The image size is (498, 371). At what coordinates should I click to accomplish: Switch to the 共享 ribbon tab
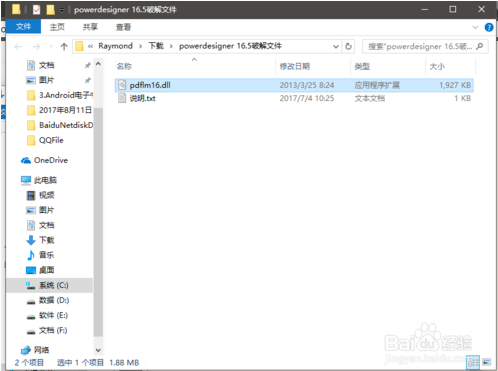tap(90, 27)
